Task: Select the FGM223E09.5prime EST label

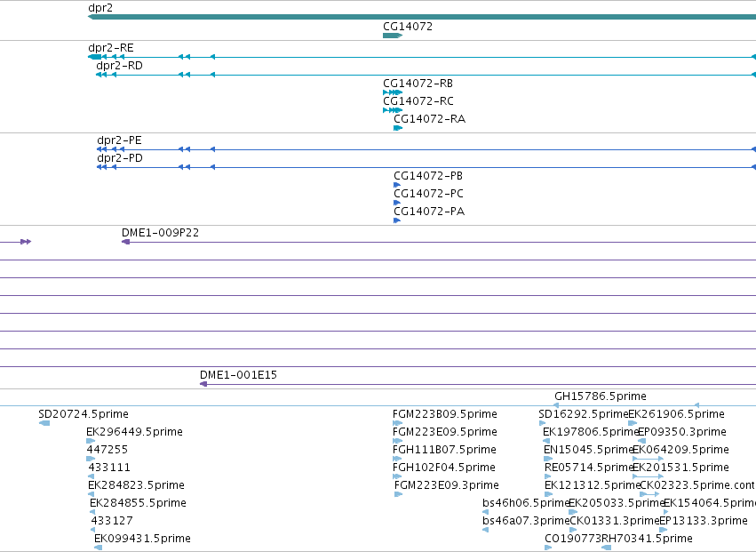Action: pos(444,432)
